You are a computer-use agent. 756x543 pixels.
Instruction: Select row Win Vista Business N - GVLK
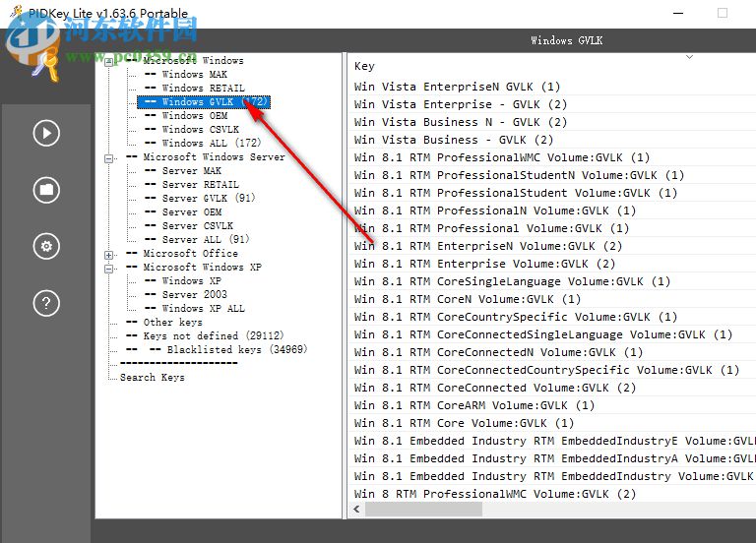551,122
